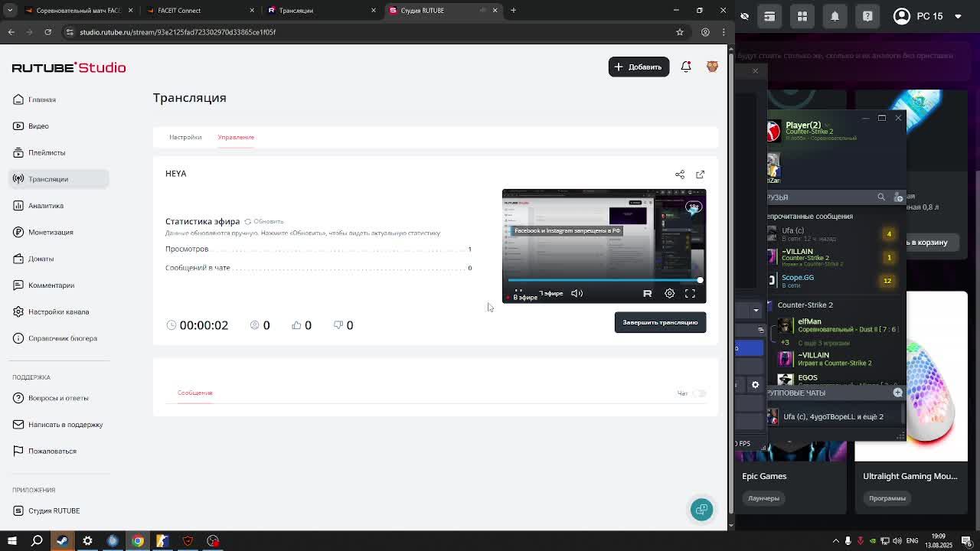Seek on the stream preview progress bar
This screenshot has width=980, height=551.
[x=604, y=280]
